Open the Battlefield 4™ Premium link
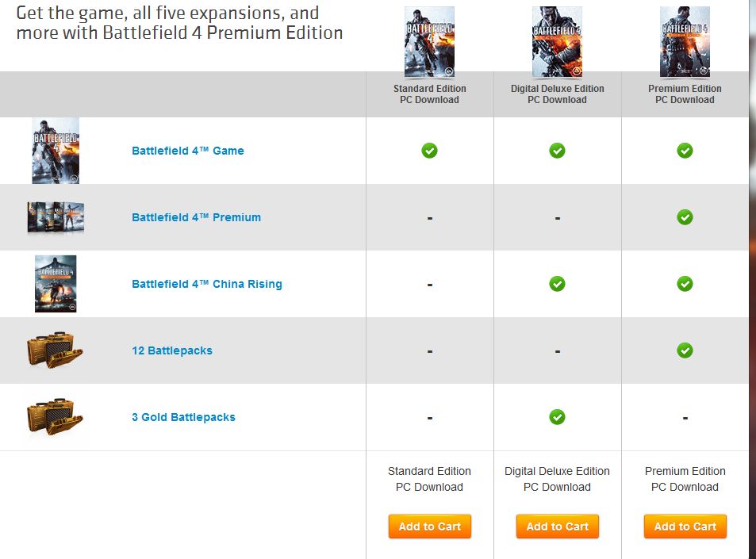The height and width of the screenshot is (559, 756). click(x=196, y=217)
